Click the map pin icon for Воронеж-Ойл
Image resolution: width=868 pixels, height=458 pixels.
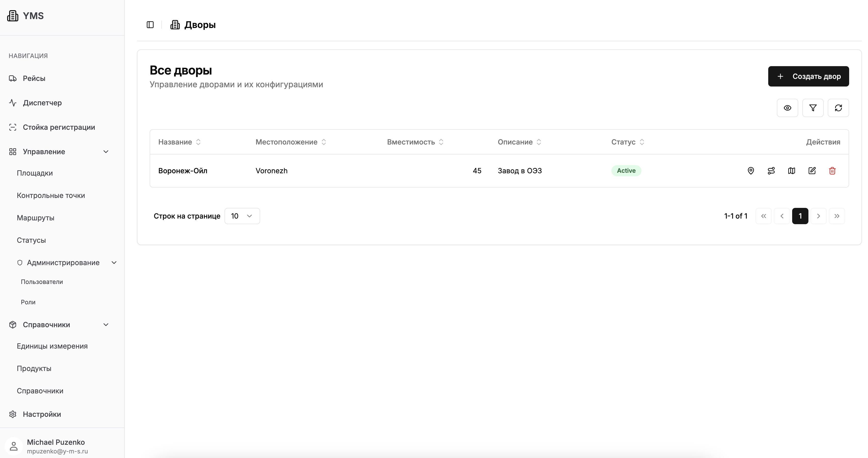tap(751, 171)
